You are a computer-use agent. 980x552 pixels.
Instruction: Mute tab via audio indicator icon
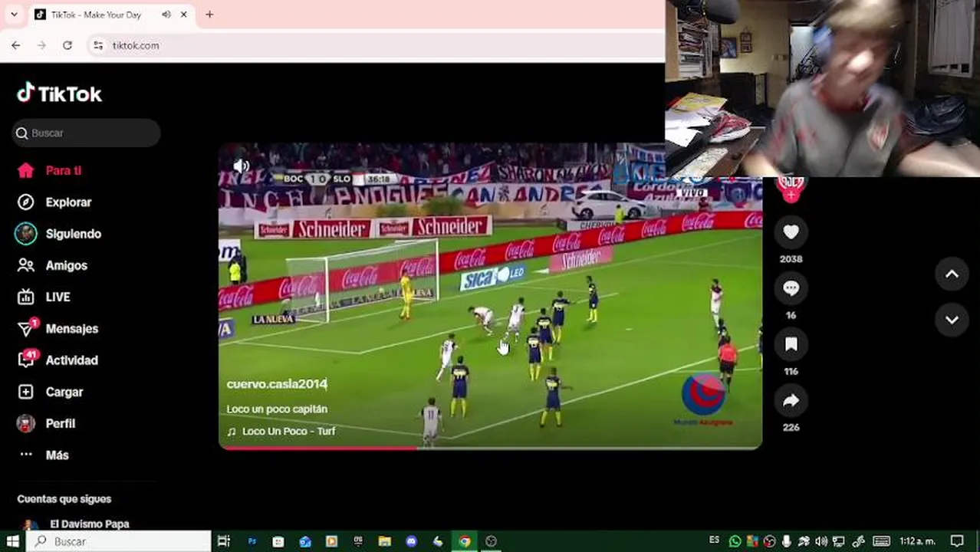point(166,15)
